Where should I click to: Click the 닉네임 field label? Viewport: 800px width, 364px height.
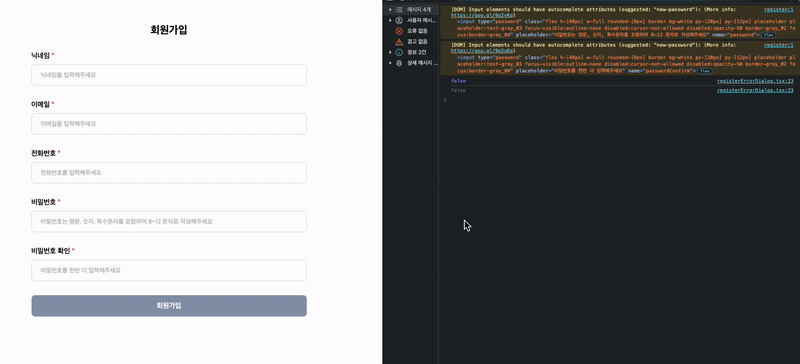tap(40, 55)
